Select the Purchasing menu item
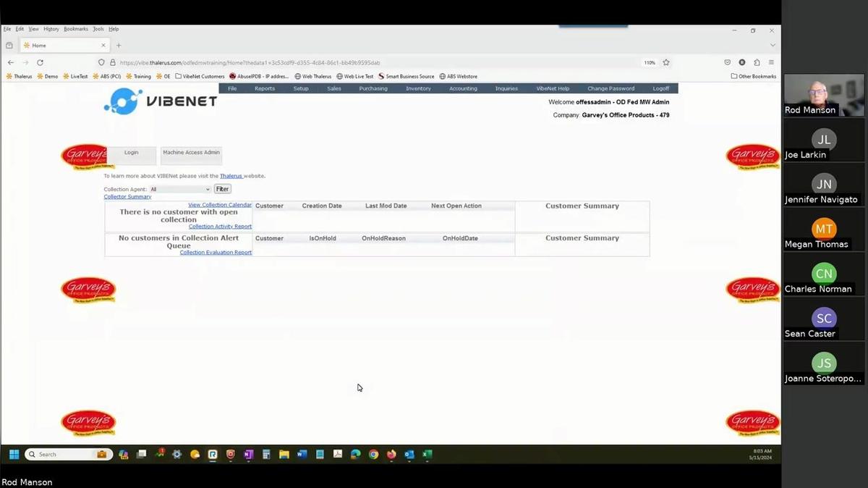Image resolution: width=868 pixels, height=488 pixels. 373,88
